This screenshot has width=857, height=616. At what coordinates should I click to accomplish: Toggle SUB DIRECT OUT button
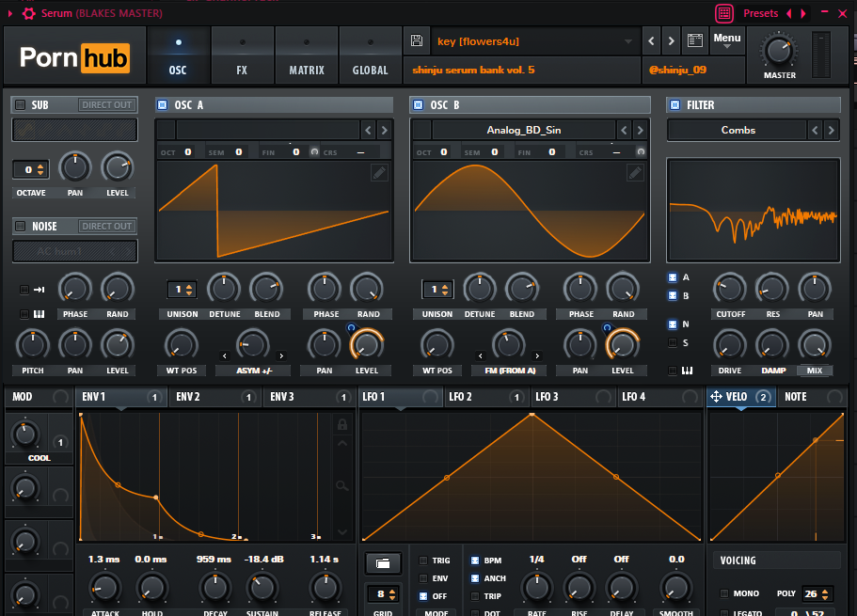tap(106, 104)
